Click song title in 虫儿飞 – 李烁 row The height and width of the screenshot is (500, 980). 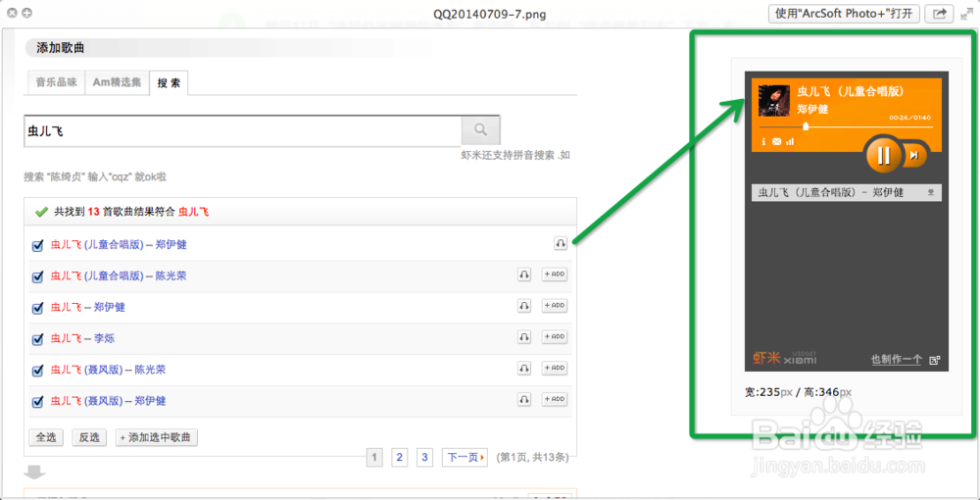(x=66, y=339)
